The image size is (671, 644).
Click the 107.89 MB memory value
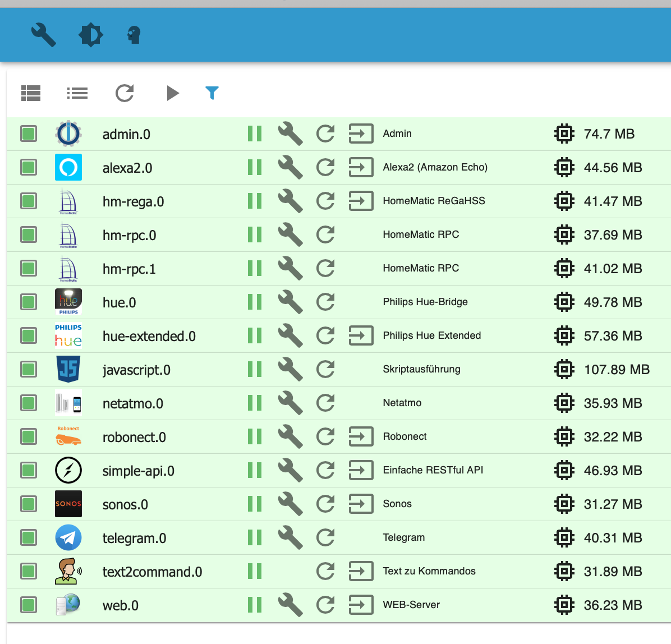click(617, 369)
